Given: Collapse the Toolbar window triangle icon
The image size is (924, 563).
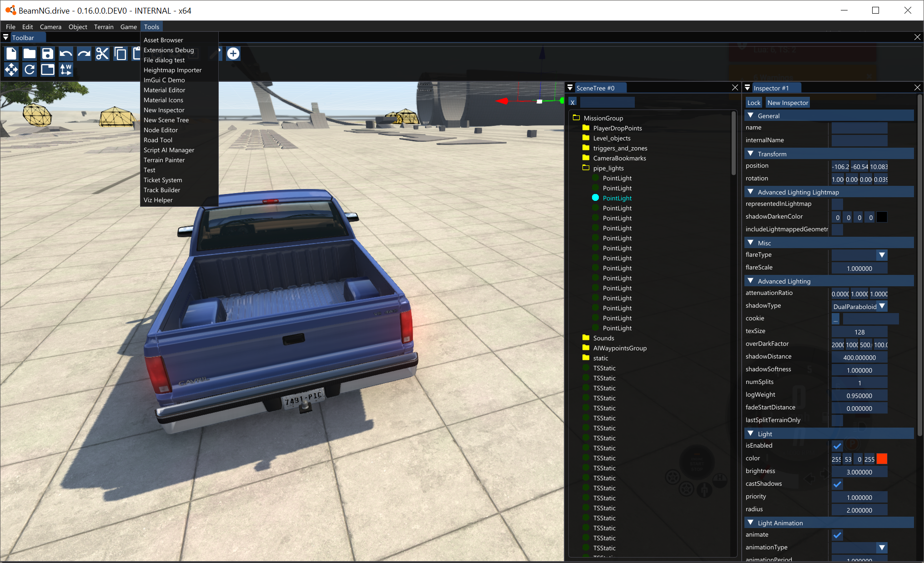Looking at the screenshot, I should [x=6, y=37].
